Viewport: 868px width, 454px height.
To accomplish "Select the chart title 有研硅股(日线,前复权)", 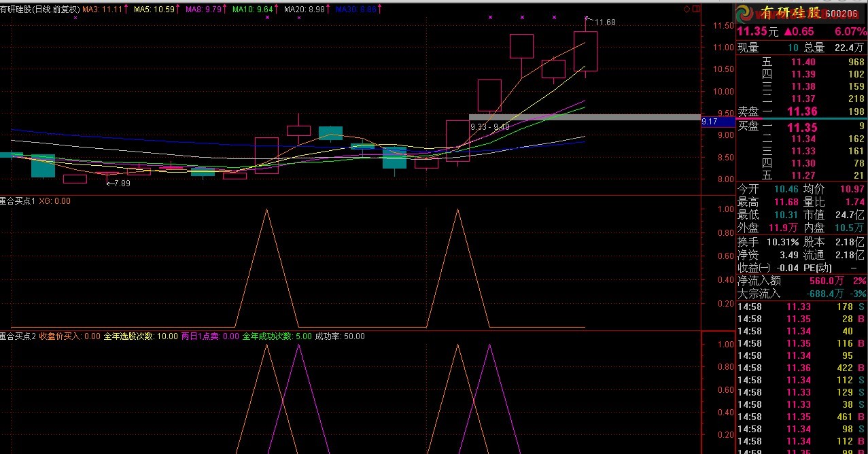I will point(39,10).
